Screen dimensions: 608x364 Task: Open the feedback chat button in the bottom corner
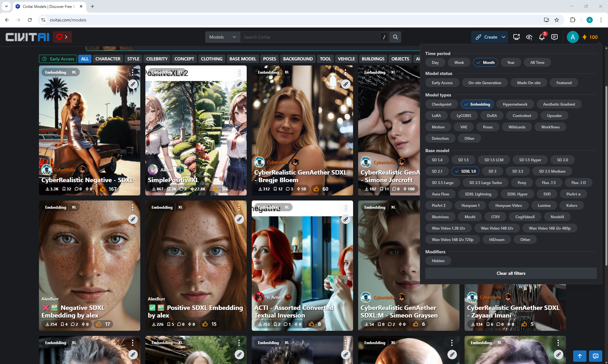(x=595, y=356)
